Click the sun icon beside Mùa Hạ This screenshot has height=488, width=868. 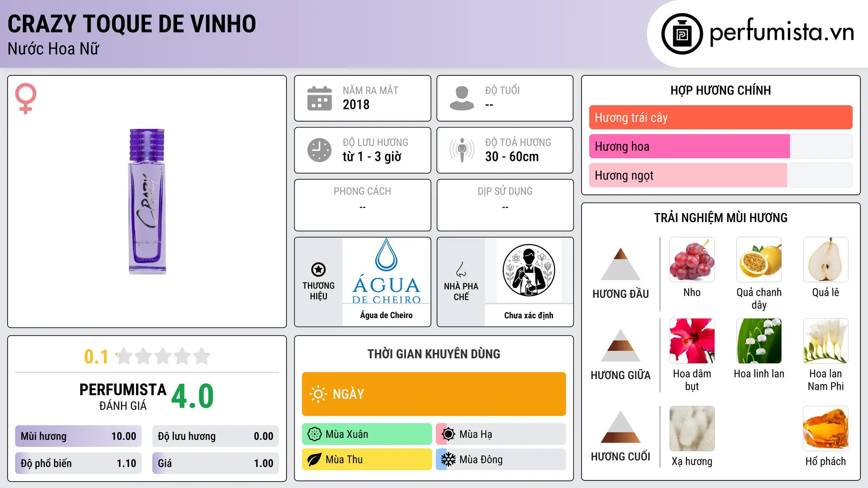[448, 434]
